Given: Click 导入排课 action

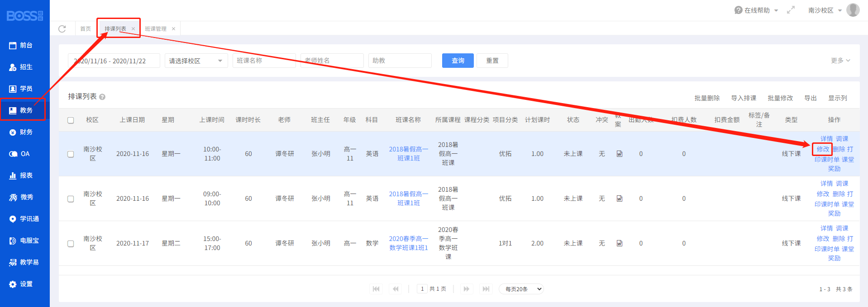Looking at the screenshot, I should tap(744, 98).
